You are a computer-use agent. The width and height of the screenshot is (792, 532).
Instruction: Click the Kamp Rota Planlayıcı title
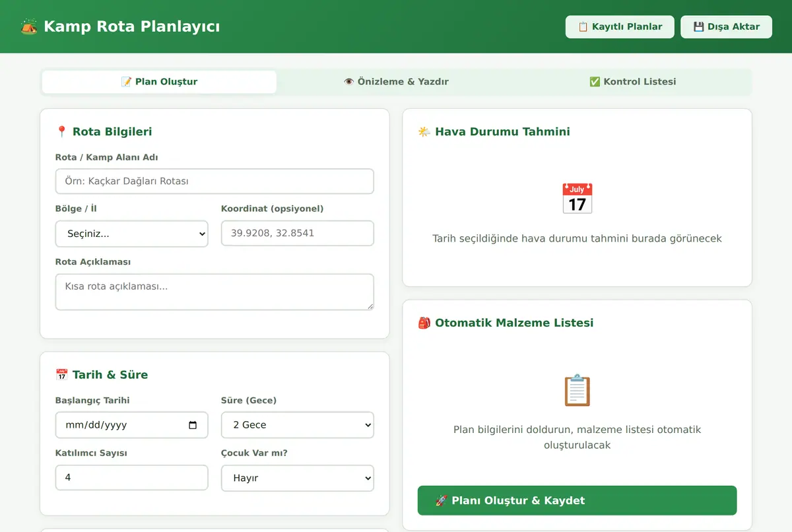(x=132, y=26)
